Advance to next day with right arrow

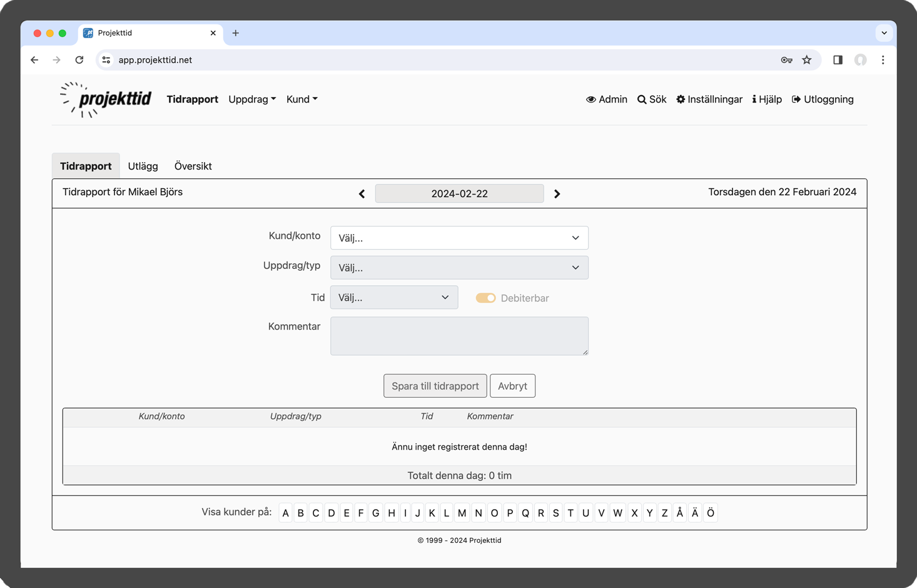click(x=557, y=194)
